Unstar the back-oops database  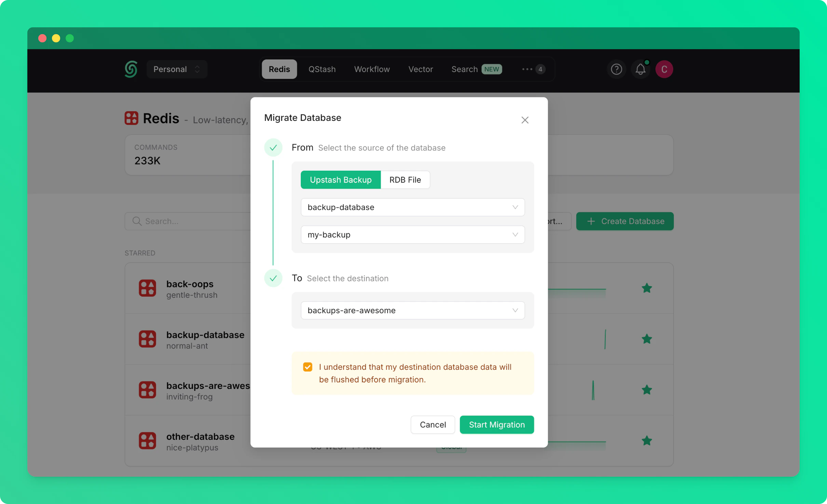(647, 288)
